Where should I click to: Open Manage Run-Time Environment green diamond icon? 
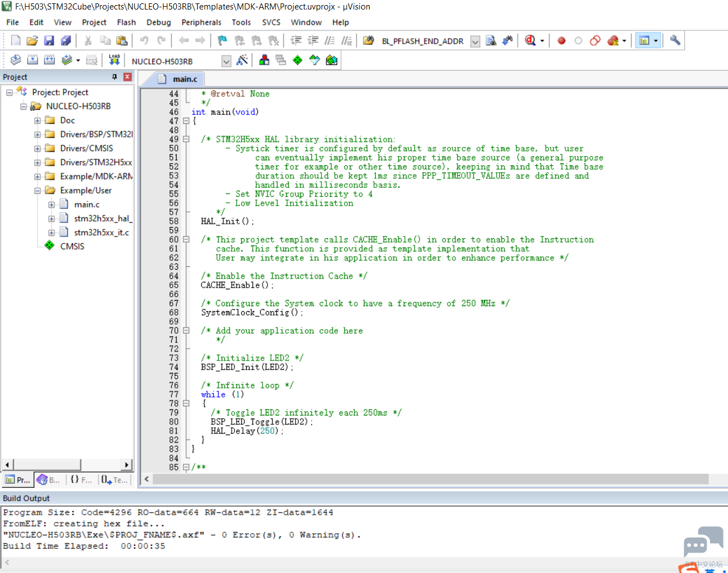pos(298,60)
